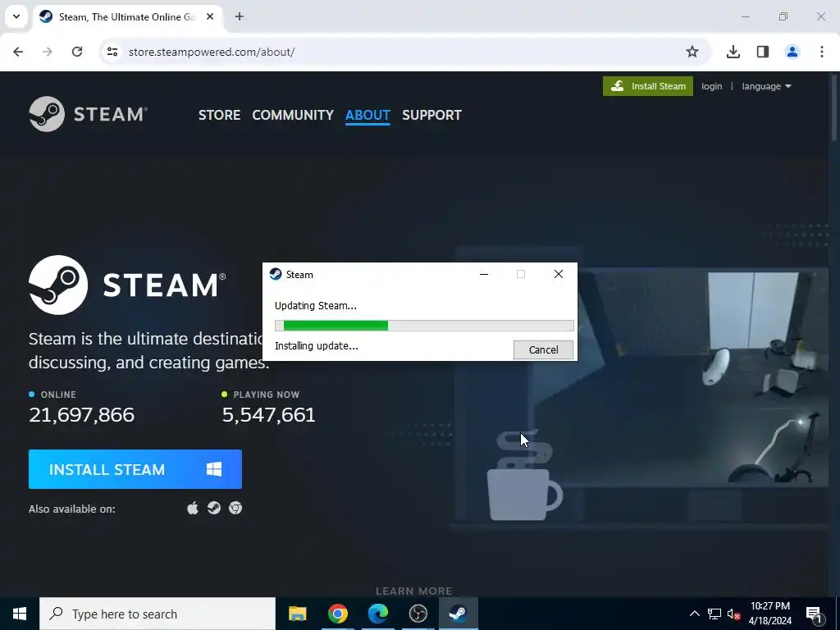Open the clock showing 10:27 PM
840x630 pixels.
click(x=770, y=614)
